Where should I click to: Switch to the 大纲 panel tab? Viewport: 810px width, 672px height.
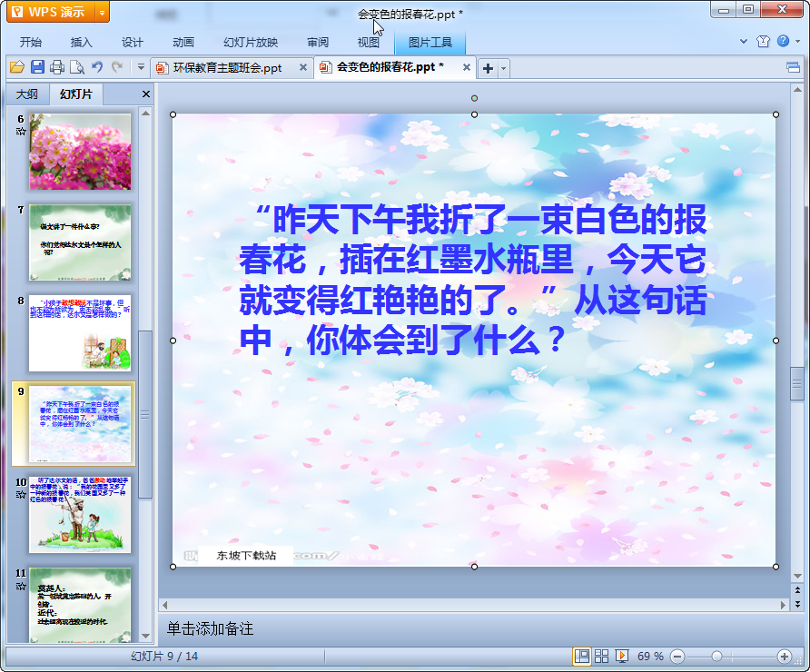(27, 94)
